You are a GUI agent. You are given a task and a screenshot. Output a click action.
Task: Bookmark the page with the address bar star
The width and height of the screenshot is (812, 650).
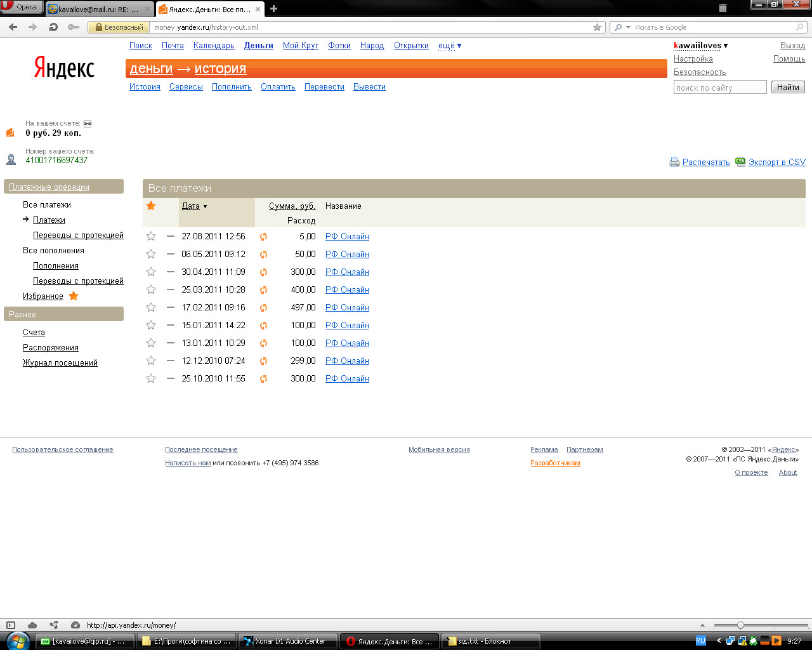(597, 27)
